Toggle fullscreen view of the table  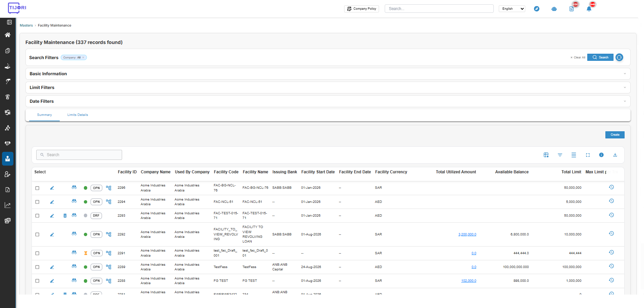pyautogui.click(x=588, y=155)
